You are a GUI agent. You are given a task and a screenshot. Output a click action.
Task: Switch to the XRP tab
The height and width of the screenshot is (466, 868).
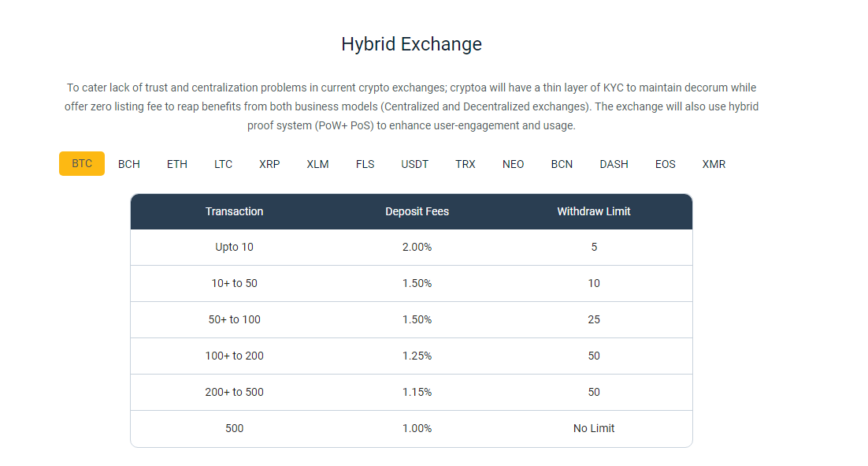coord(269,164)
